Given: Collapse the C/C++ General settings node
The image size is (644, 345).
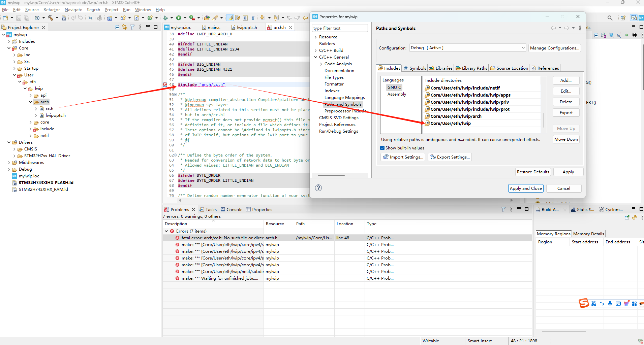Looking at the screenshot, I should 315,57.
